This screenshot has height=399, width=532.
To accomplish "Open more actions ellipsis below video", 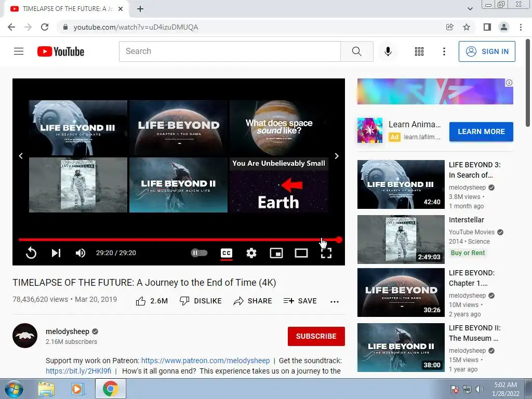I will coord(335,301).
